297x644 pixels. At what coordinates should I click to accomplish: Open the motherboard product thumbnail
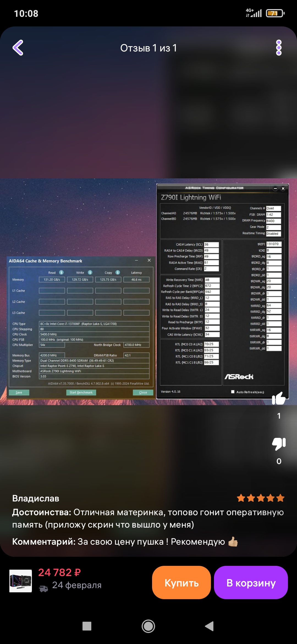click(21, 581)
